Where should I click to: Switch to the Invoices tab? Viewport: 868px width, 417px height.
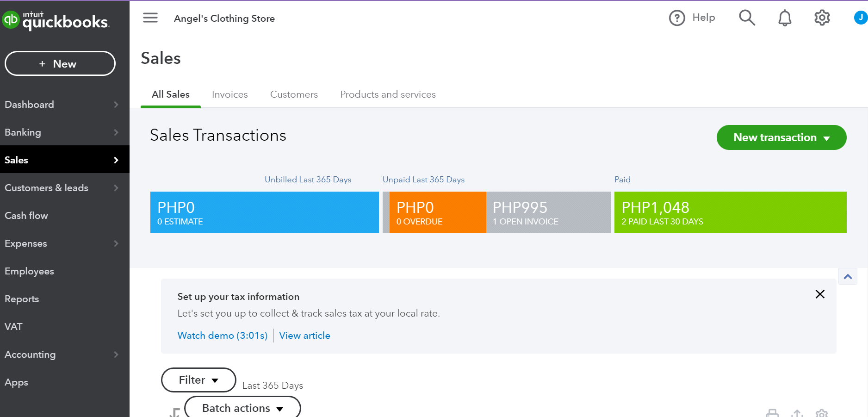click(x=230, y=94)
